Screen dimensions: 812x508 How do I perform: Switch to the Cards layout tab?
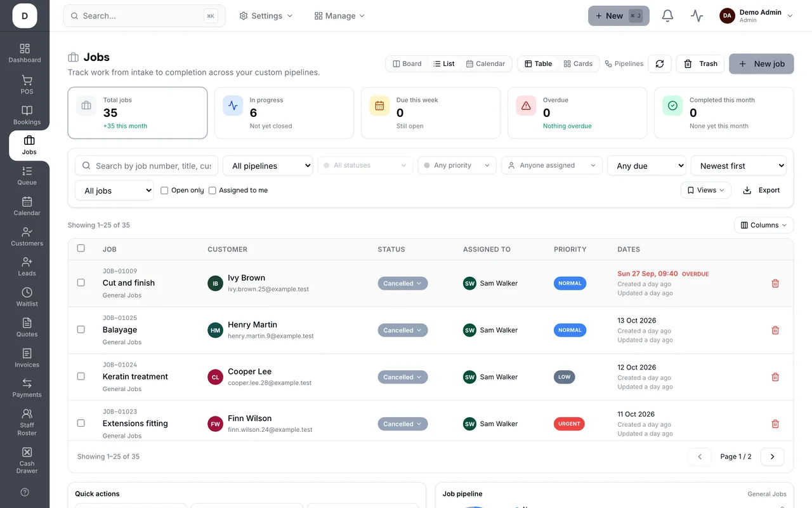click(578, 63)
